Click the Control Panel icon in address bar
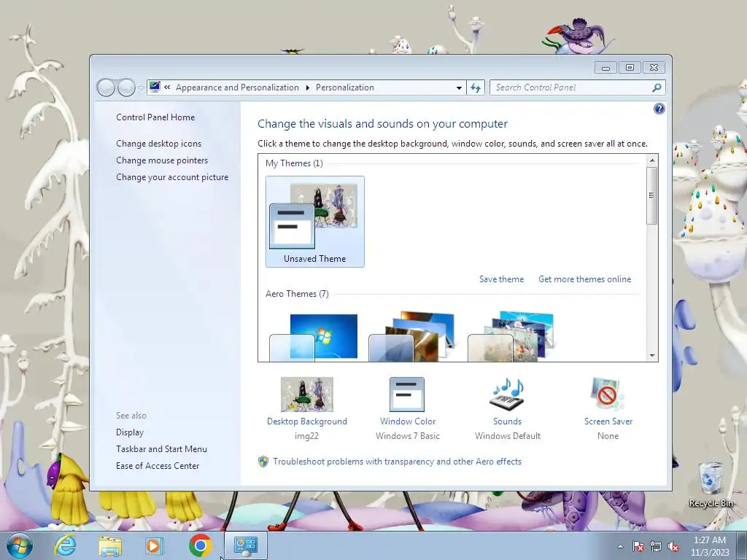747x560 pixels. pos(155,87)
